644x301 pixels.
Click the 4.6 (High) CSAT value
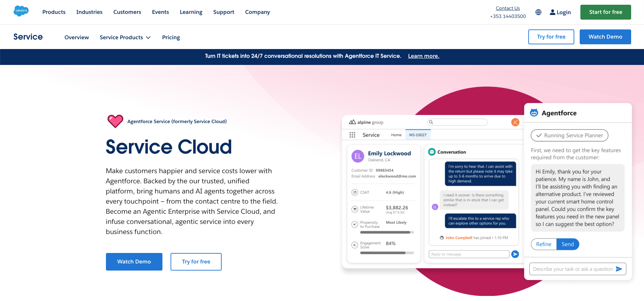pos(395,192)
